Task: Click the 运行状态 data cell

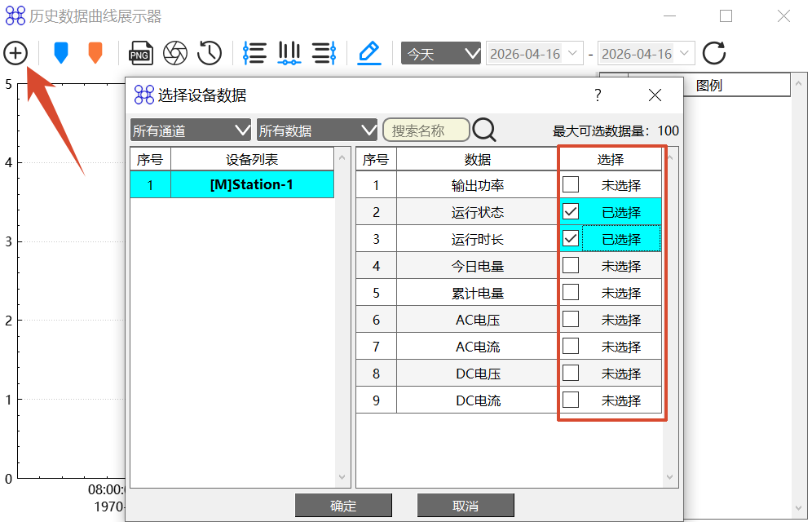Action: (478, 212)
